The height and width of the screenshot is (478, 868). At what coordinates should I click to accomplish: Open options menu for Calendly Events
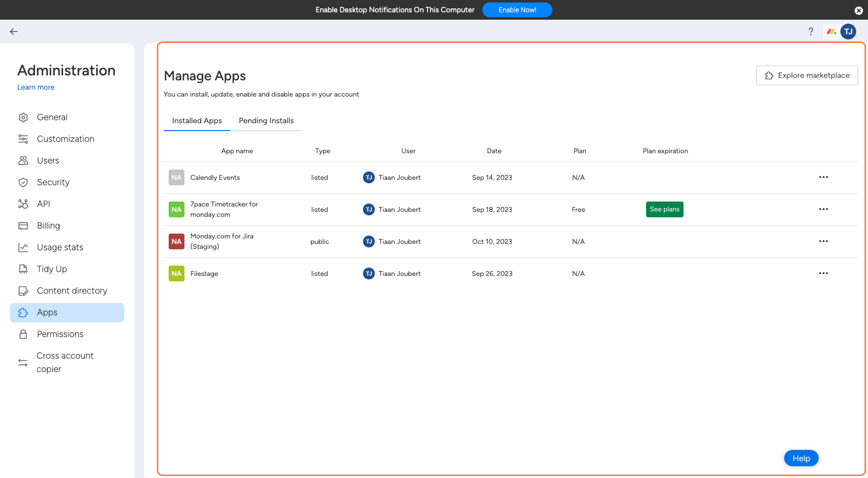pyautogui.click(x=824, y=177)
